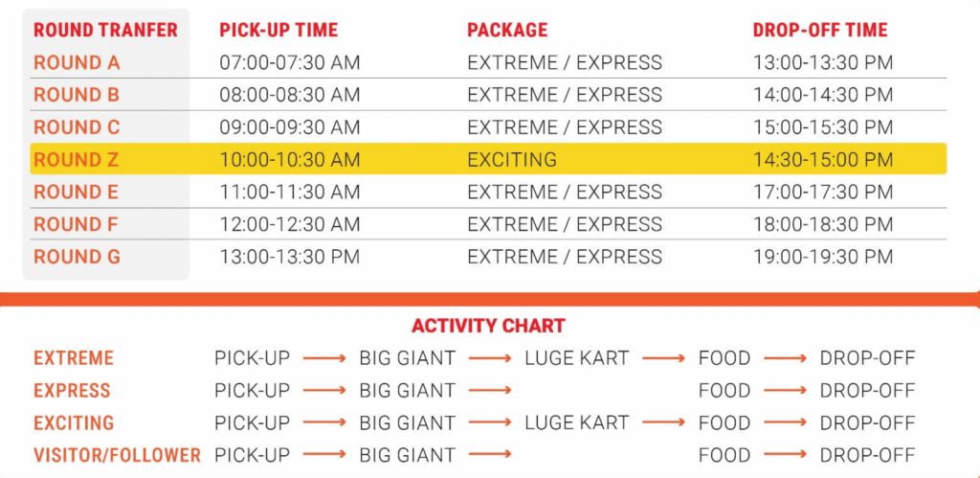Click the arrow after PICK-UP in the EXCITING row
The width and height of the screenshot is (980, 478).
pyautogui.click(x=324, y=423)
